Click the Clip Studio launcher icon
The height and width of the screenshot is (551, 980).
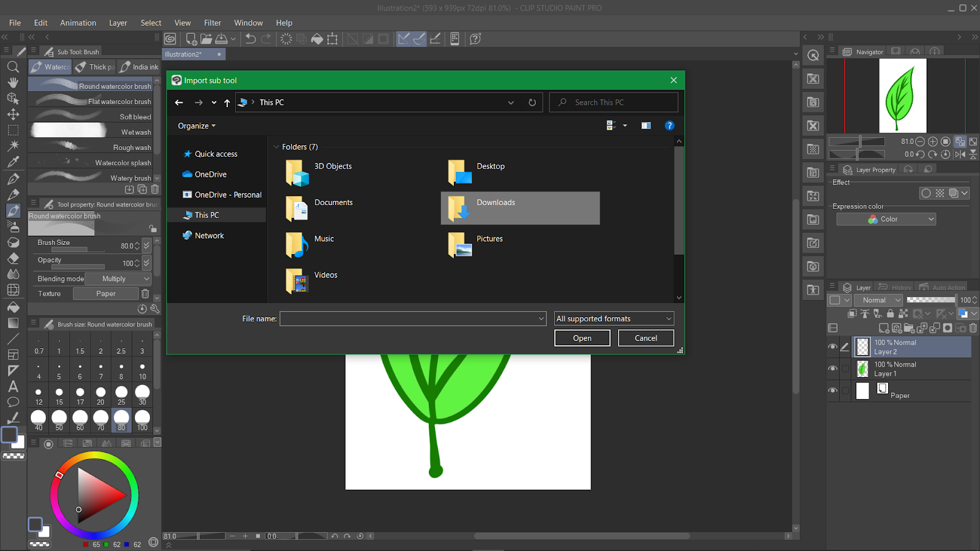coord(170,39)
